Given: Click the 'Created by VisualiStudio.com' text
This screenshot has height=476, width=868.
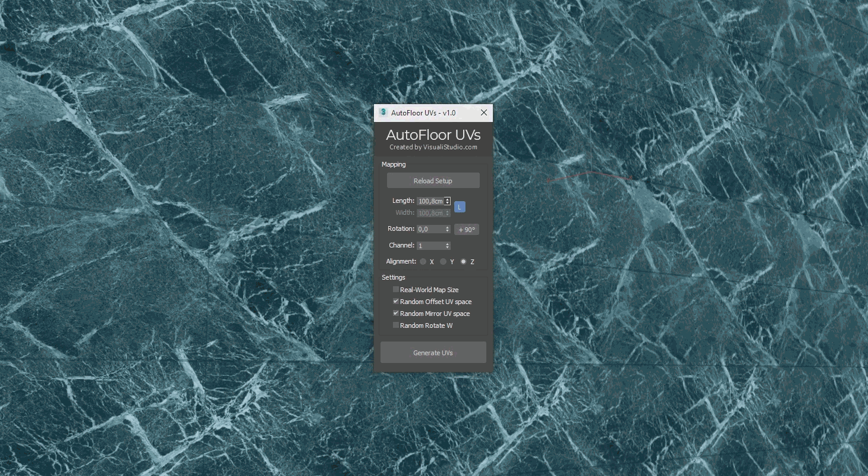Looking at the screenshot, I should [x=433, y=148].
